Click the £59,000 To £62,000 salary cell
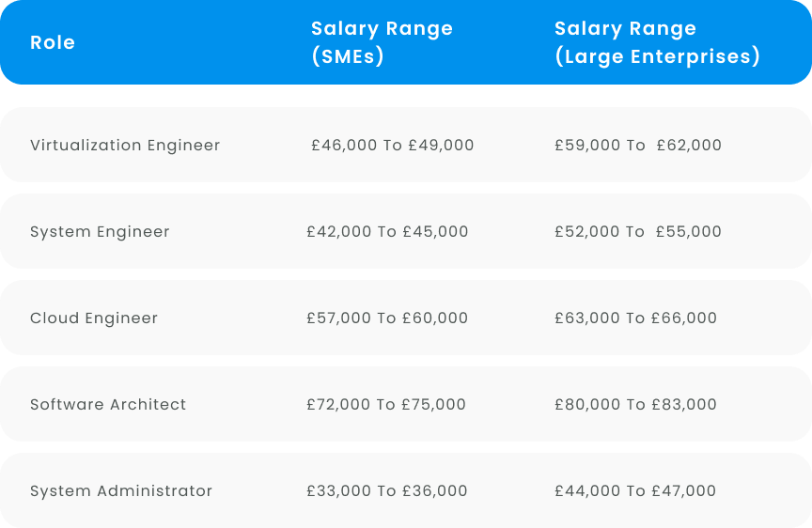Screen dimensions: 812x528 (x=637, y=145)
